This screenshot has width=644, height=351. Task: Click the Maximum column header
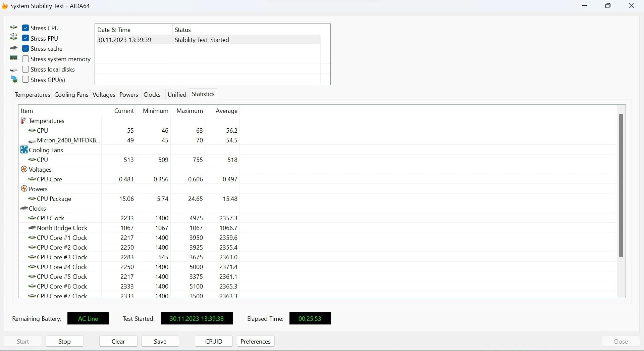(x=188, y=111)
